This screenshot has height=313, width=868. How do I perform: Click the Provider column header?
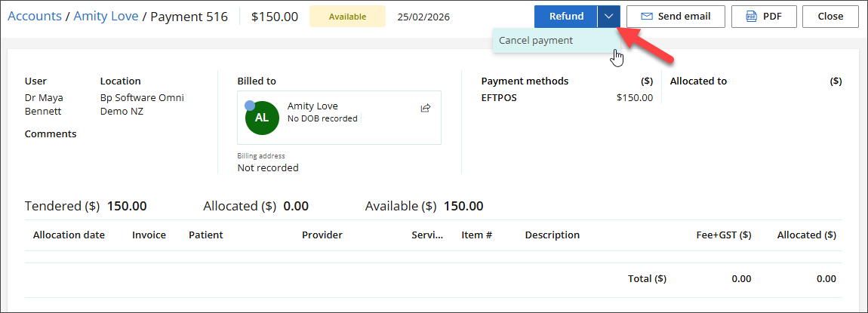(322, 235)
